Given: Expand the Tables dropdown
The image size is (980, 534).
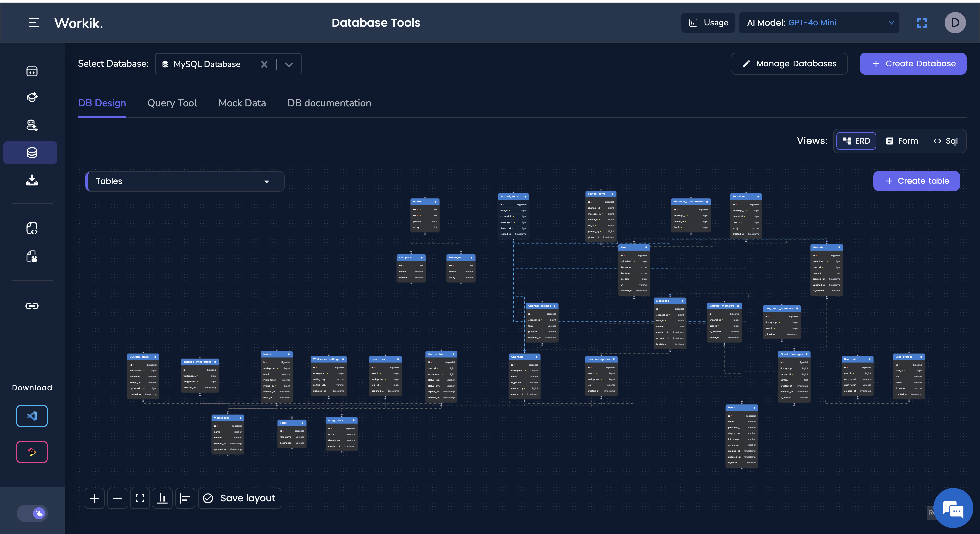Looking at the screenshot, I should pos(185,181).
